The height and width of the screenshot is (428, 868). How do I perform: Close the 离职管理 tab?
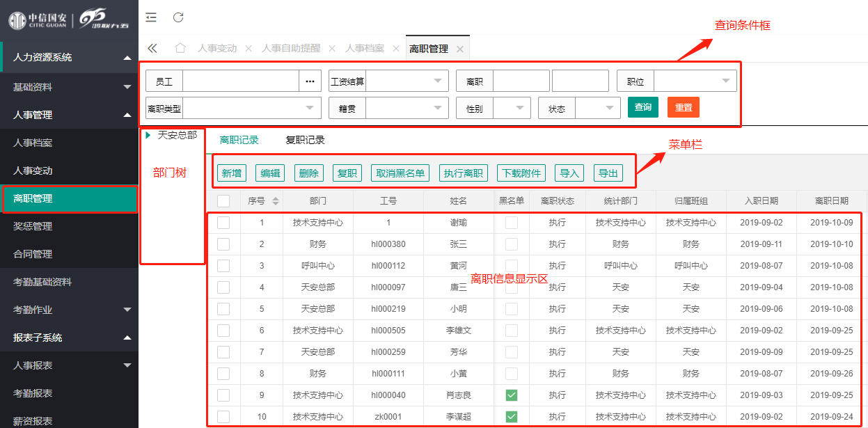tap(459, 49)
